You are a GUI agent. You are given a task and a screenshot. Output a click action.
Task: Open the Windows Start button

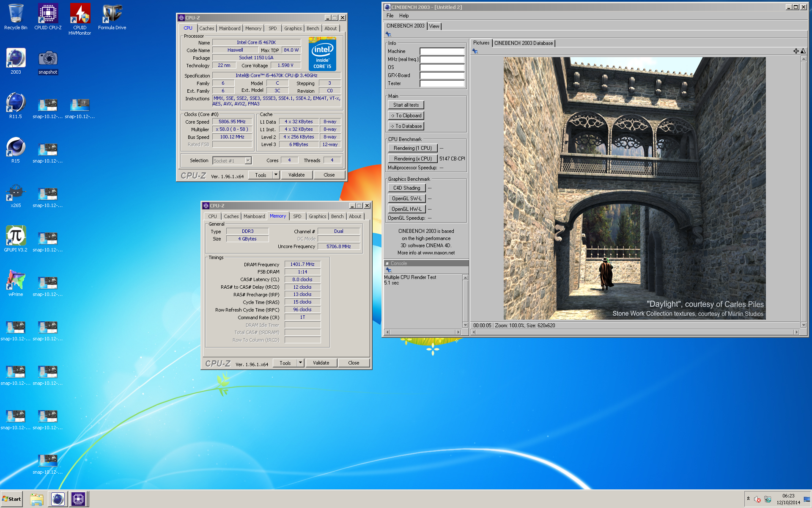(x=11, y=499)
